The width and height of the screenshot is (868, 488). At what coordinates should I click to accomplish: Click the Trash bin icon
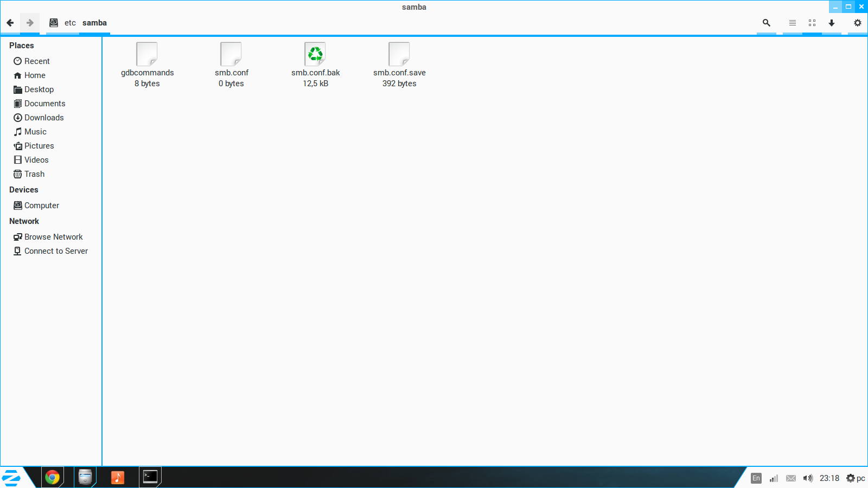(18, 174)
